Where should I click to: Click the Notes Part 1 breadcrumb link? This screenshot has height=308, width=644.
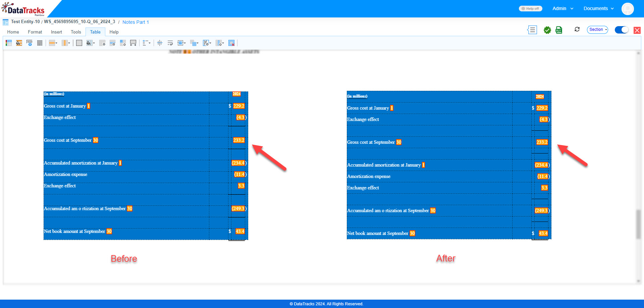(136, 22)
